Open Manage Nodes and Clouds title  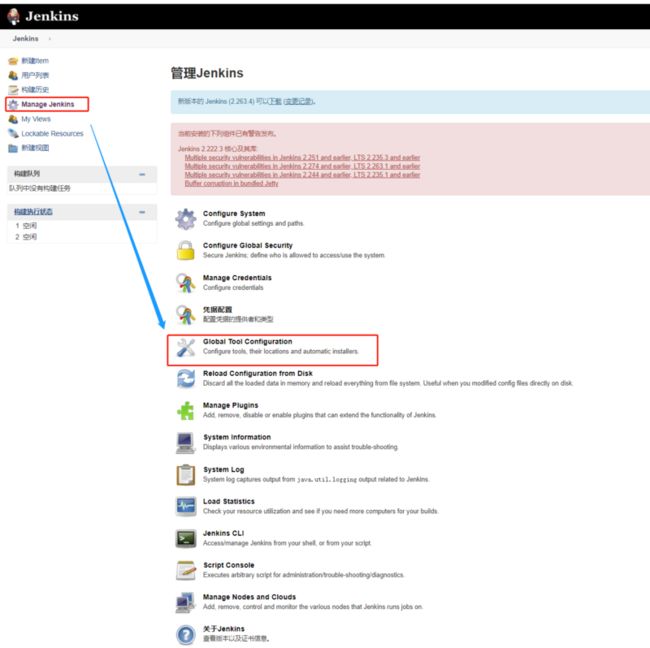[249, 597]
